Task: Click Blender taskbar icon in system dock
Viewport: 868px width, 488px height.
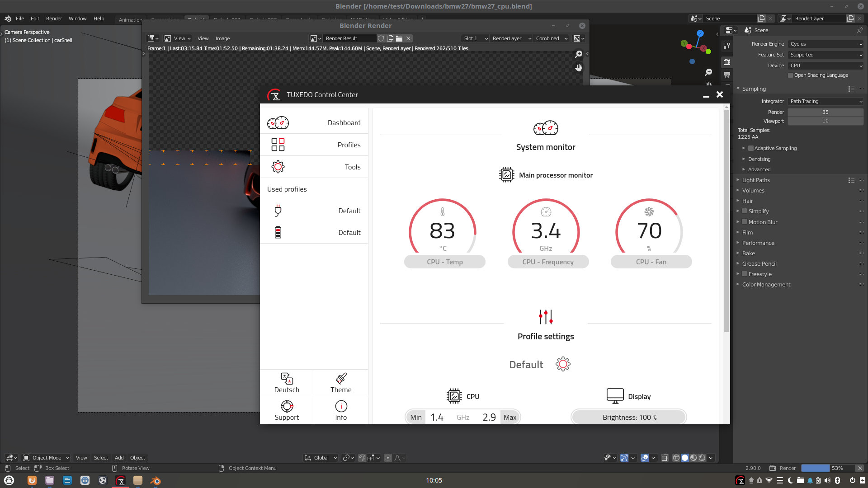Action: click(x=156, y=480)
